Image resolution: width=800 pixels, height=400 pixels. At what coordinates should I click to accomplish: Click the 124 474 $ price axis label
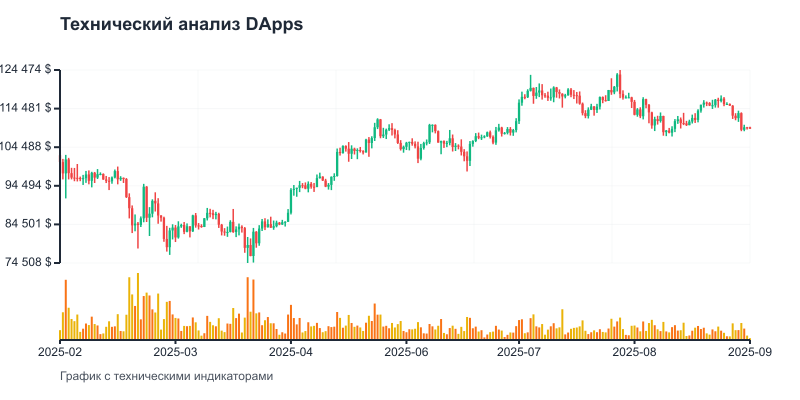pyautogui.click(x=27, y=70)
